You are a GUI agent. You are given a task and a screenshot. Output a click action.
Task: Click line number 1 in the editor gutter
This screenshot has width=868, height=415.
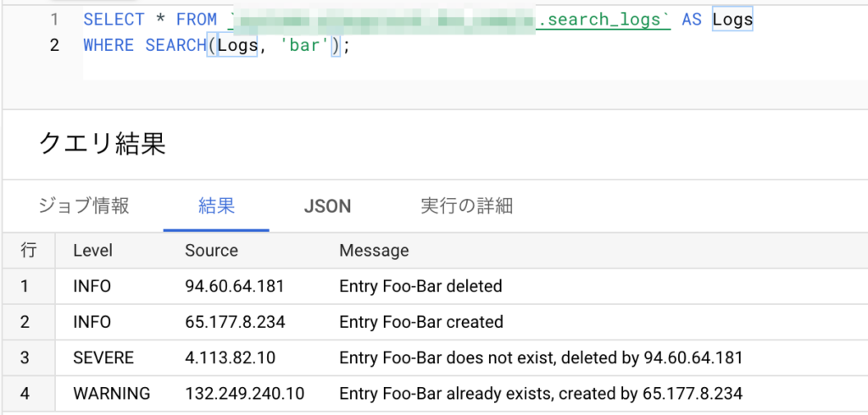[x=54, y=19]
